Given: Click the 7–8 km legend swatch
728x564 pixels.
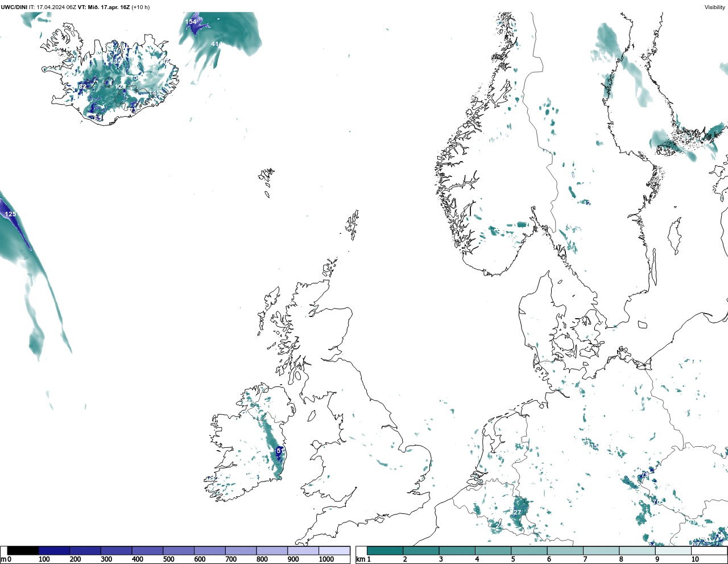Looking at the screenshot, I should coord(601,551).
